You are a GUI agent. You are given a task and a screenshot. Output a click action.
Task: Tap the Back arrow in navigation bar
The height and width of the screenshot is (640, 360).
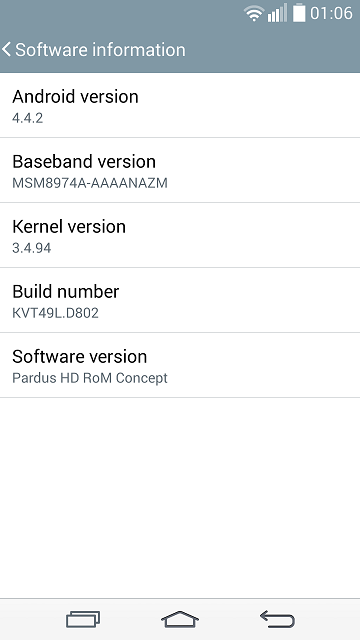(x=277, y=619)
